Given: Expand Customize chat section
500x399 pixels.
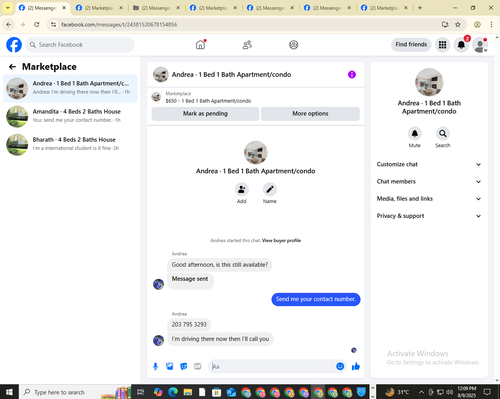Looking at the screenshot, I should point(429,164).
